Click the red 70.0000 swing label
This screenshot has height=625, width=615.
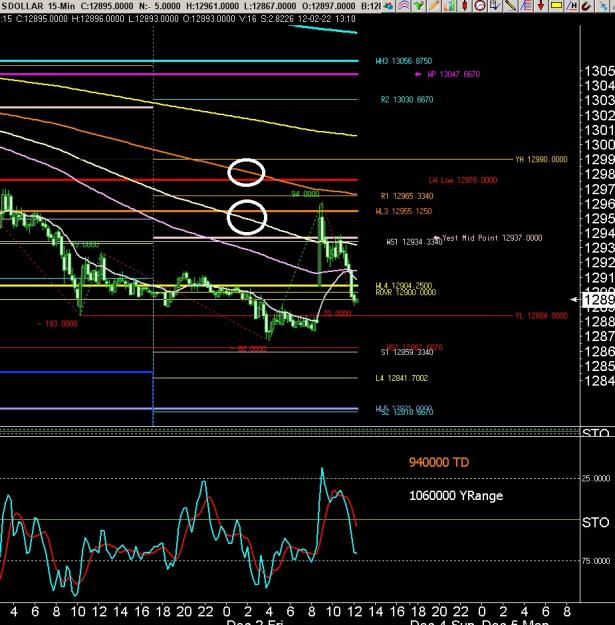tap(337, 314)
